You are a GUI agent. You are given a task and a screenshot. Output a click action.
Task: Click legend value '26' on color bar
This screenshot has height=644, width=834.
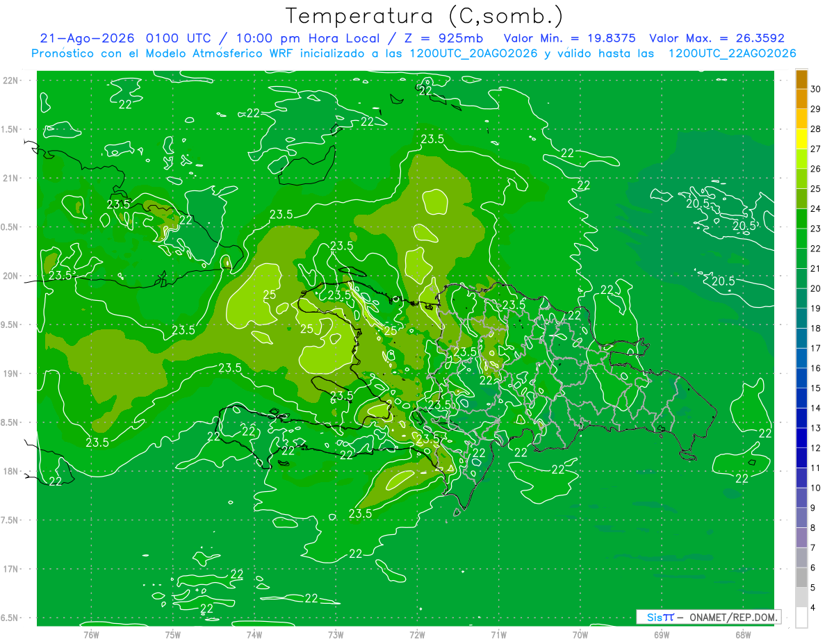(815, 169)
